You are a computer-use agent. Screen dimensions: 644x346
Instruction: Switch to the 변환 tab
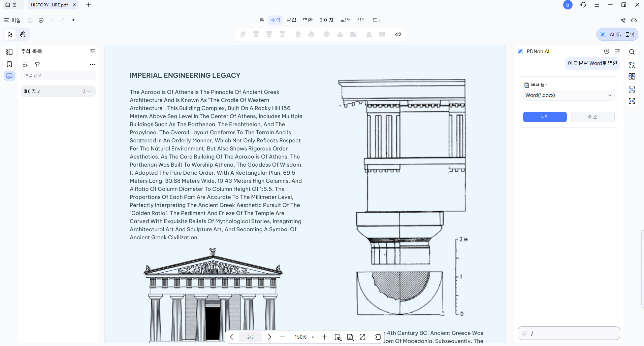(308, 20)
